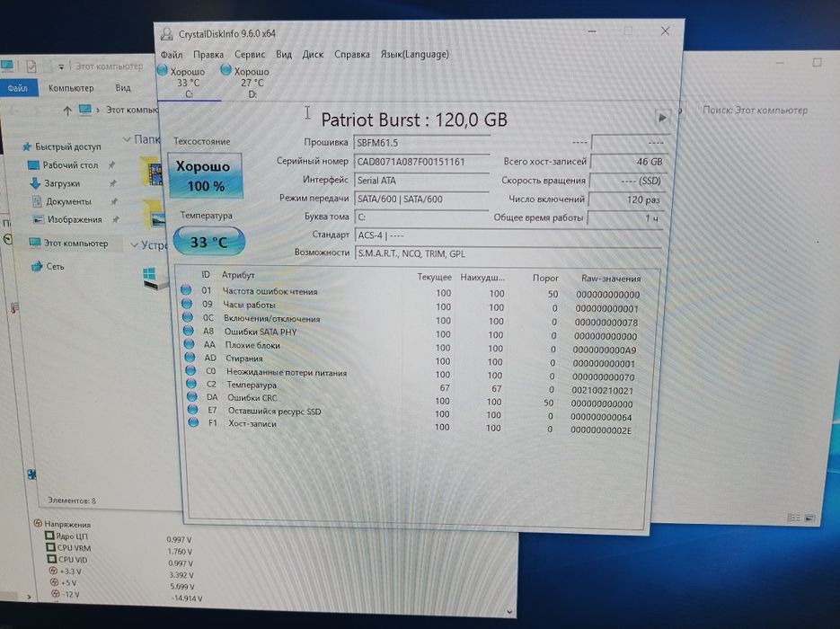Open the Вид menu in CrystalDiskInfo
Image resolution: width=840 pixels, height=629 pixels.
284,55
